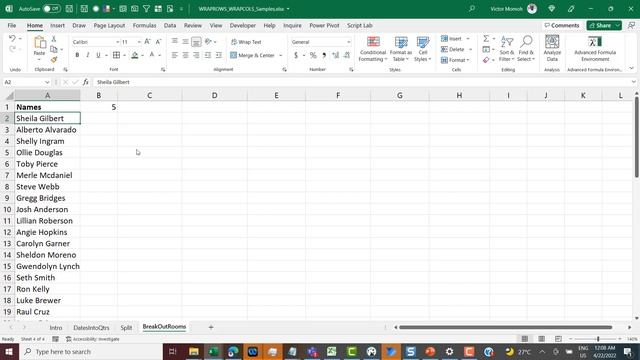This screenshot has height=360, width=640.
Task: Toggle AutoSave switch
Action: click(52, 9)
